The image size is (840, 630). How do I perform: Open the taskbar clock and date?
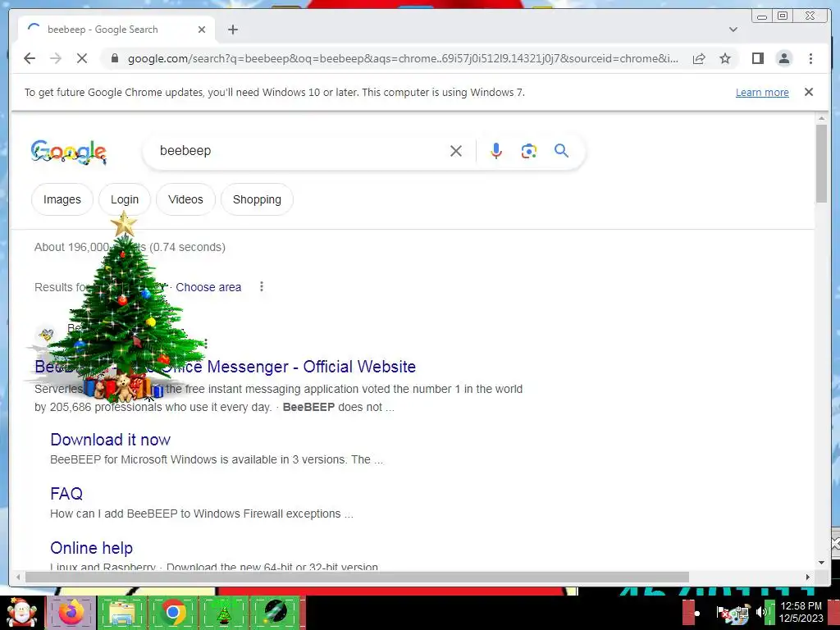coord(801,612)
